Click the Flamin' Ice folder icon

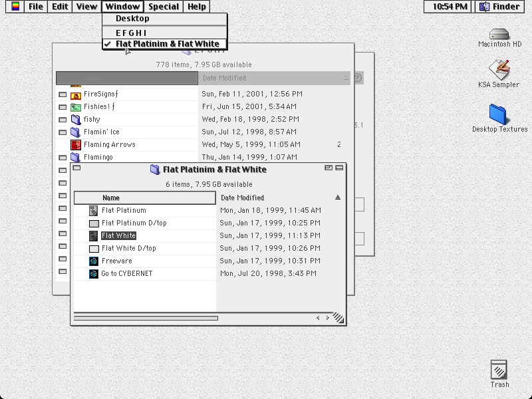[75, 132]
